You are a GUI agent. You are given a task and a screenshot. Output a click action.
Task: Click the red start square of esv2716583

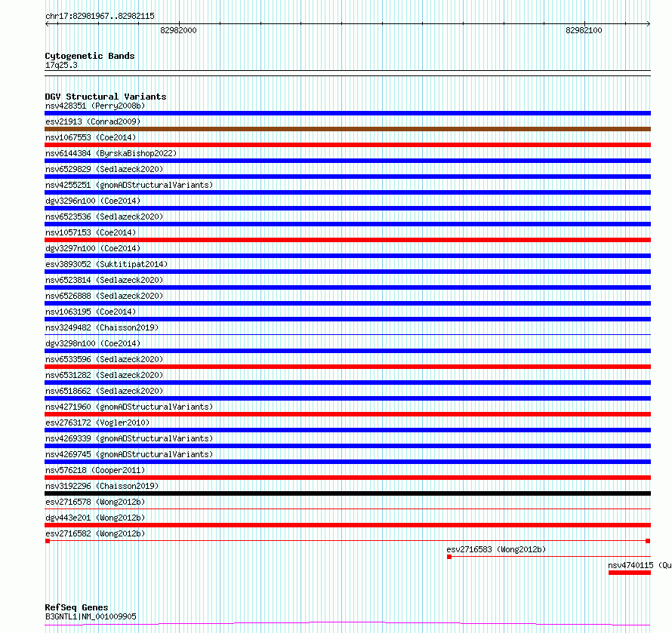click(449, 557)
